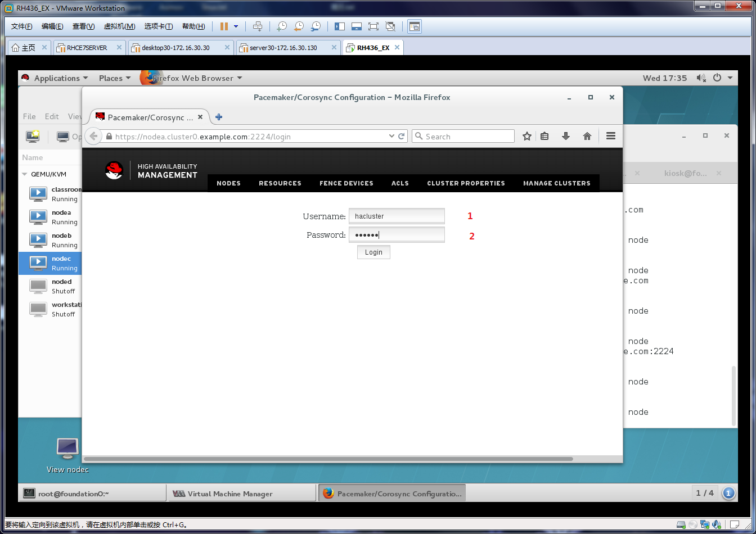Pause the virtual machine with the orange pause icon
The width and height of the screenshot is (756, 534).
(x=224, y=26)
